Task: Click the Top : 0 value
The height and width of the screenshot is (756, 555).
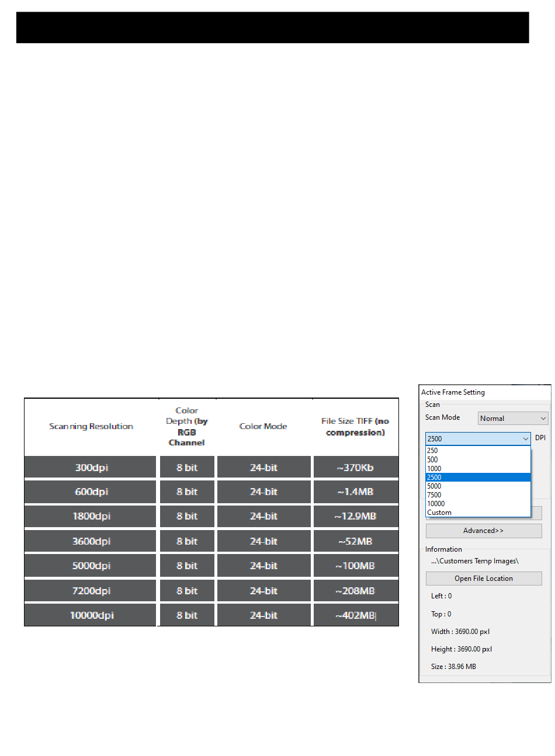Action: [x=441, y=614]
